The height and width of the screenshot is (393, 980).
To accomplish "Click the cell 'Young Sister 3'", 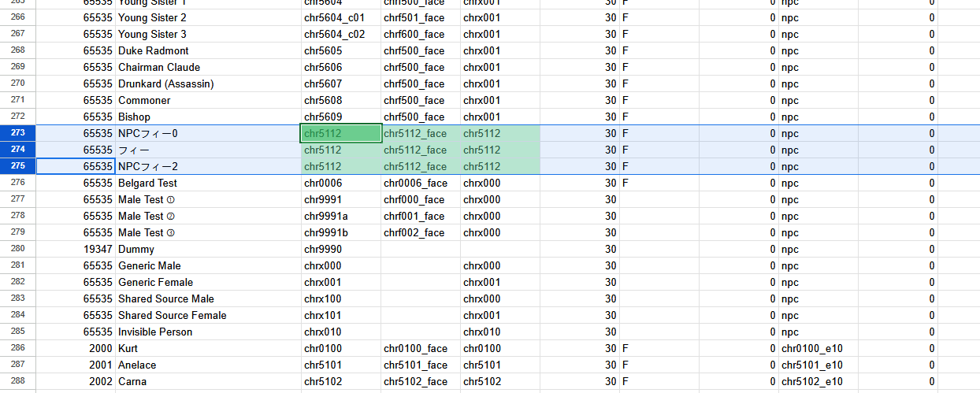I will coord(208,34).
